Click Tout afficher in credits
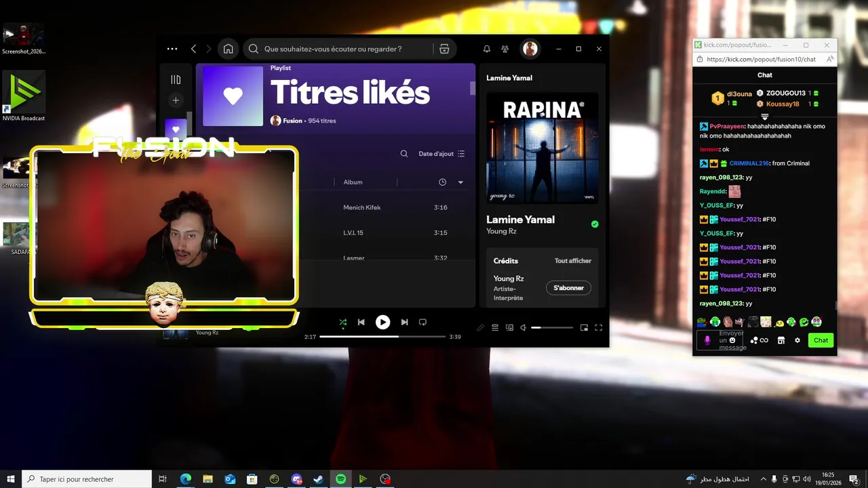 573,261
